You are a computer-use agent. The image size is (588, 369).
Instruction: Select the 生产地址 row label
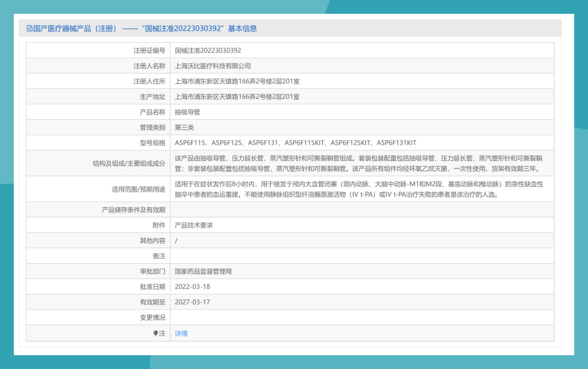pyautogui.click(x=152, y=96)
